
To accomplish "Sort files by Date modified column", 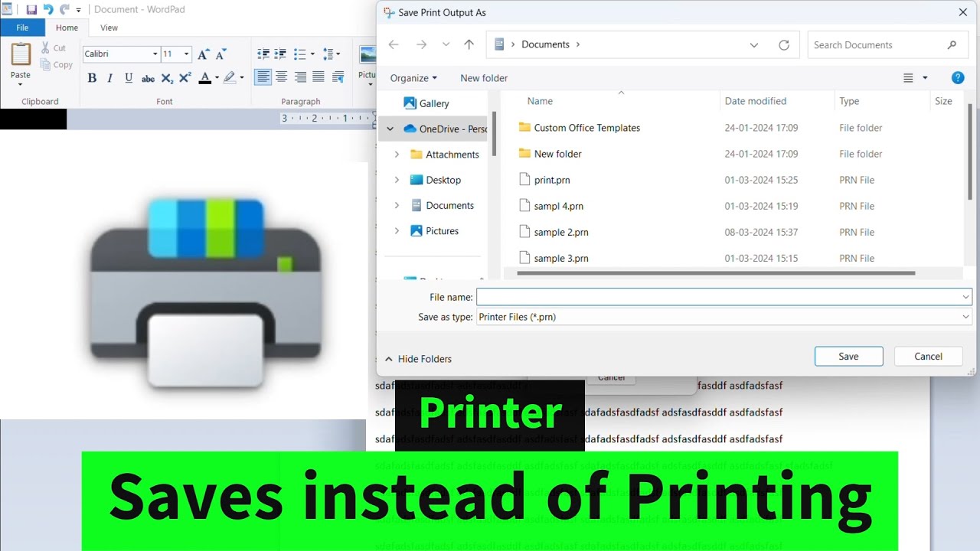I will click(x=756, y=101).
